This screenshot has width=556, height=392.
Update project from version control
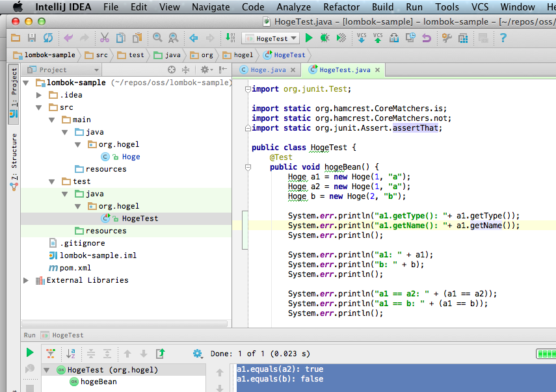point(361,38)
